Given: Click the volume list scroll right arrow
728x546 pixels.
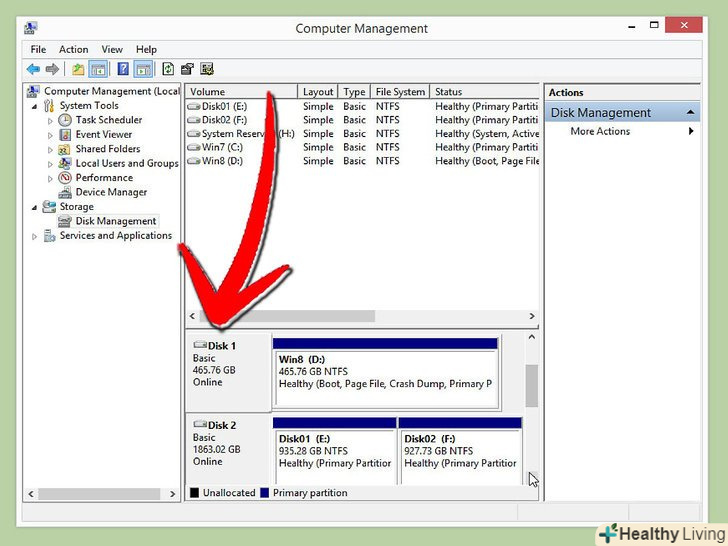Looking at the screenshot, I should click(x=532, y=316).
